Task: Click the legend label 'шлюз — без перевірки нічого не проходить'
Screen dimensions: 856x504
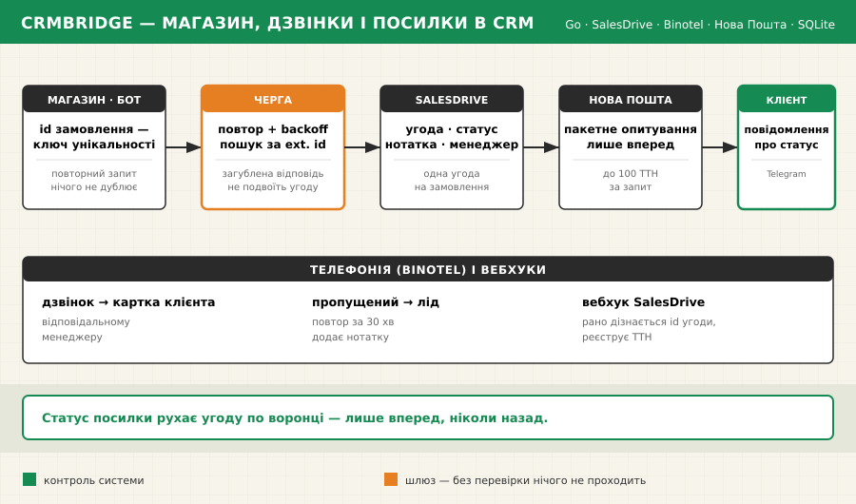Action: coord(525,480)
